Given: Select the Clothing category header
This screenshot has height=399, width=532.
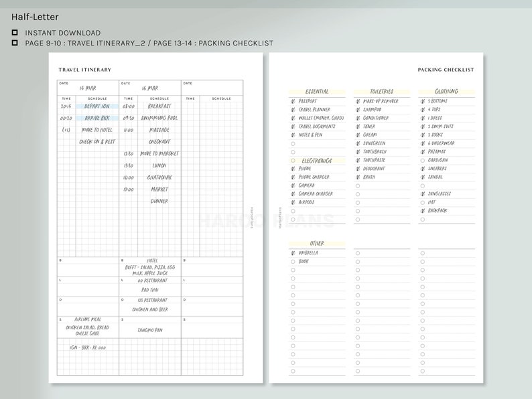Looking at the screenshot, I should tap(446, 92).
